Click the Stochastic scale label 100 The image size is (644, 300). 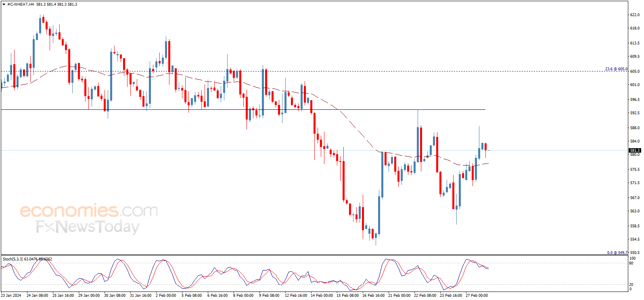coord(633,258)
